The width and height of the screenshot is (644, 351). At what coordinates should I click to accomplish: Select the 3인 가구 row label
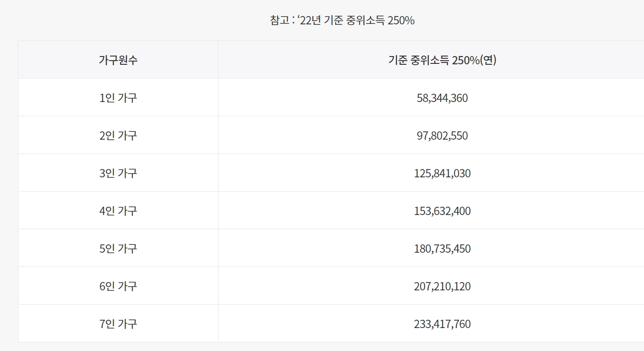118,173
